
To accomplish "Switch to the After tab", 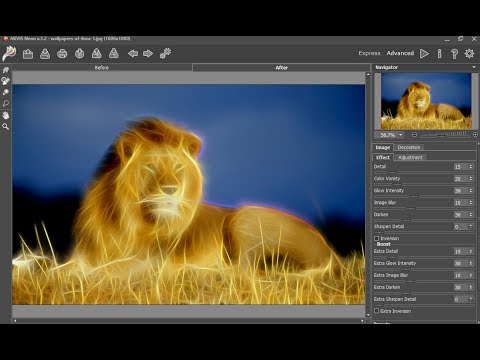I will pos(281,68).
